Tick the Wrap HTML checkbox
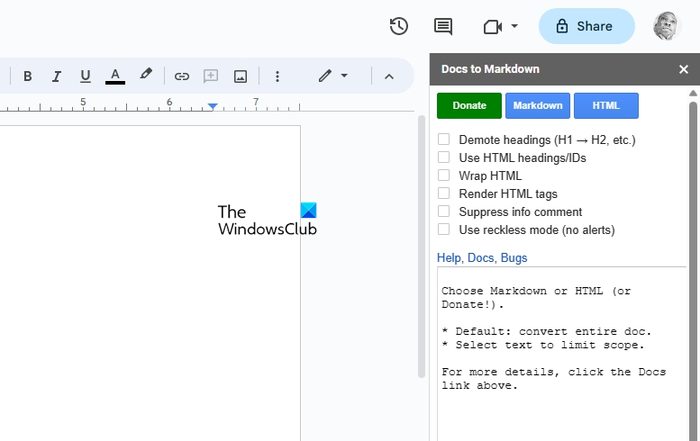700x441 pixels. (x=444, y=175)
